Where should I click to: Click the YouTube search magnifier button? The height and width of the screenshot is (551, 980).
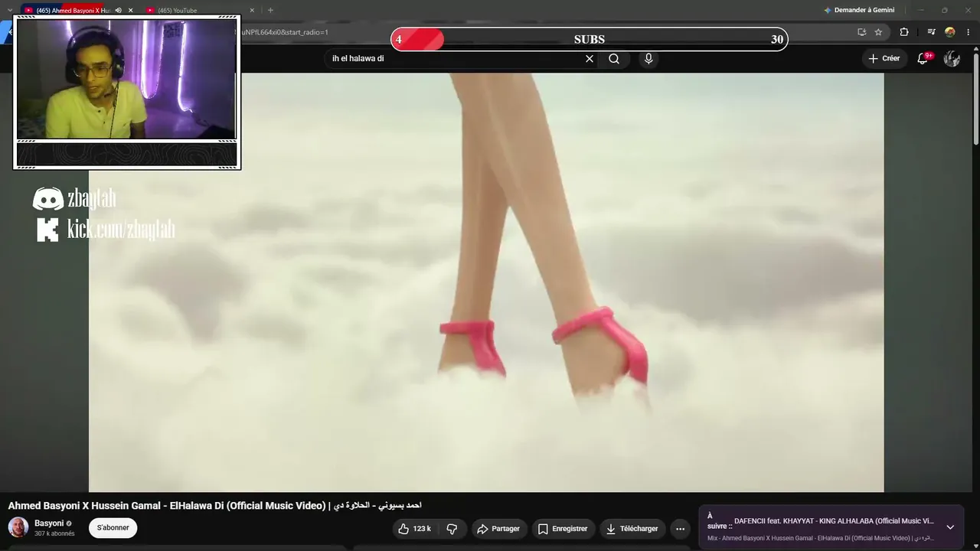614,59
